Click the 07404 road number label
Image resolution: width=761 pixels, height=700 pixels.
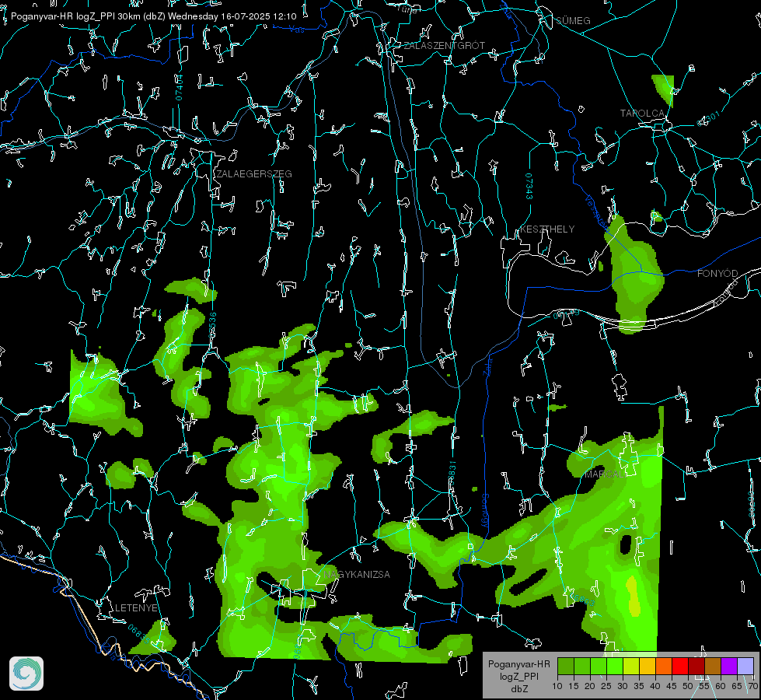(x=179, y=88)
